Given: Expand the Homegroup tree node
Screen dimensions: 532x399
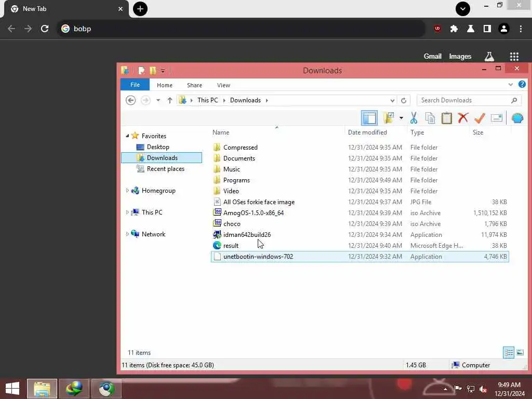Looking at the screenshot, I should [x=127, y=190].
